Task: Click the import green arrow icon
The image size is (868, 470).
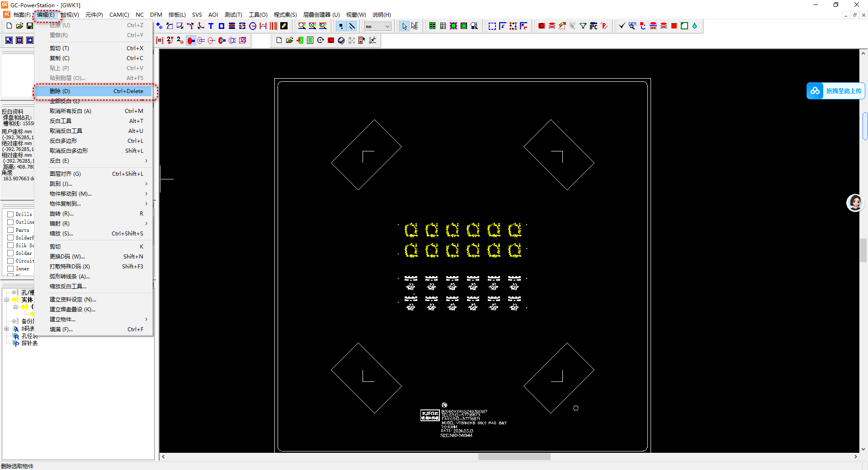Action: (x=300, y=40)
